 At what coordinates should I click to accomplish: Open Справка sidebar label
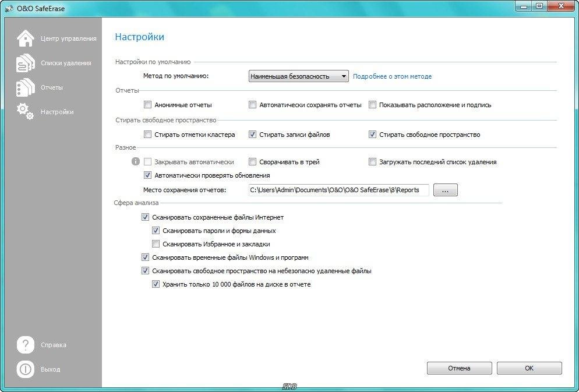(54, 345)
